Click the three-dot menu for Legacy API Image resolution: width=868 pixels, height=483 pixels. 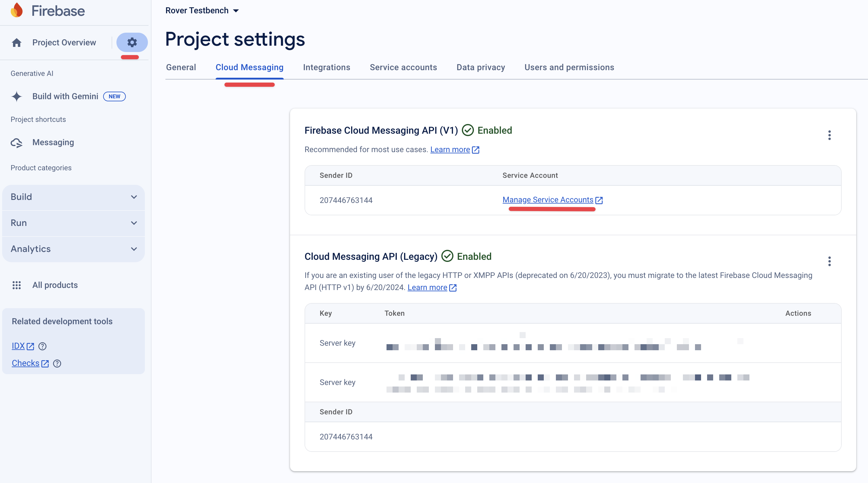click(829, 260)
